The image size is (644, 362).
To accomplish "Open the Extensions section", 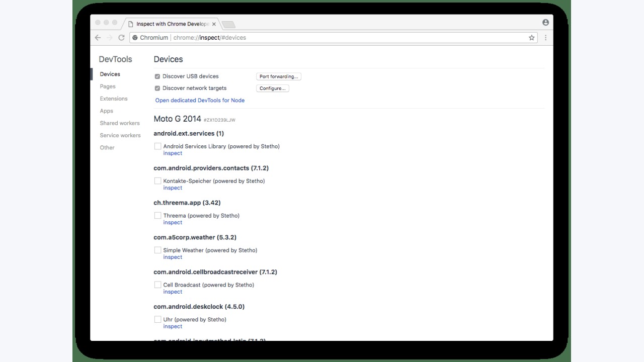I will [x=114, y=99].
